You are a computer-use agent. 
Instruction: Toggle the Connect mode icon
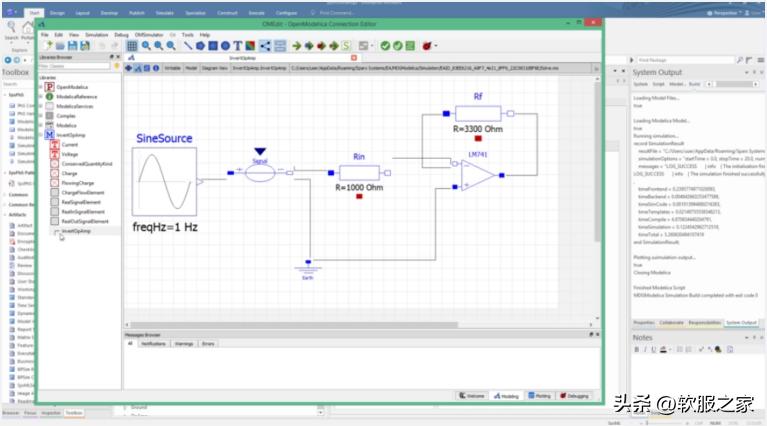264,45
